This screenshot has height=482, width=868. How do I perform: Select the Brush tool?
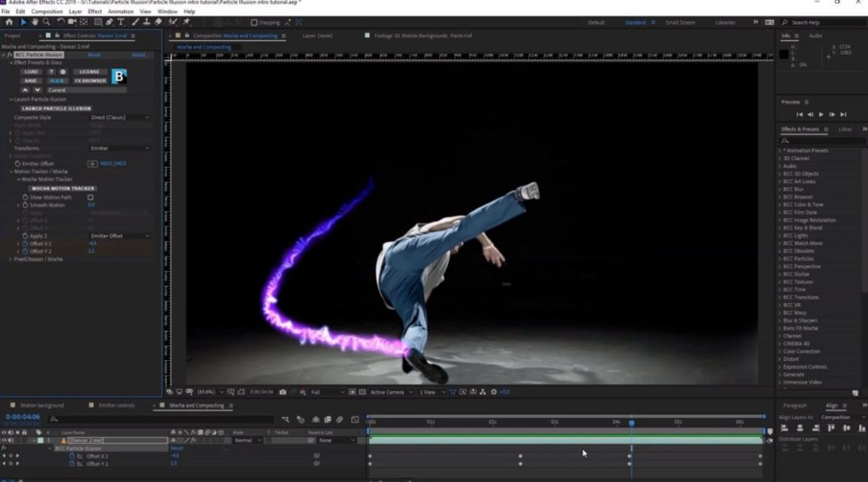click(x=135, y=22)
